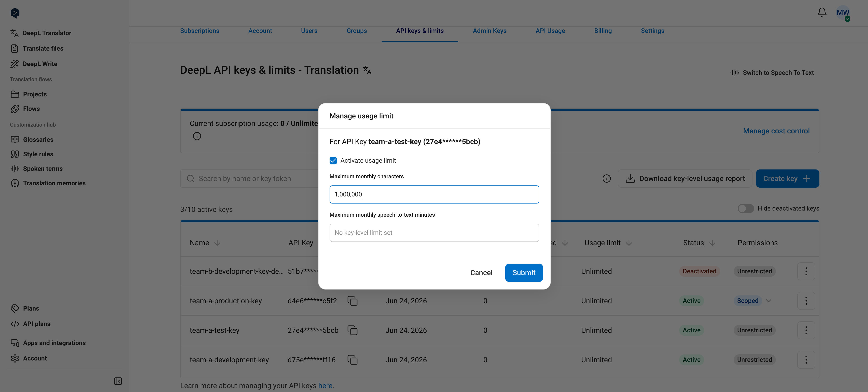Click the Projects folder icon

(15, 94)
